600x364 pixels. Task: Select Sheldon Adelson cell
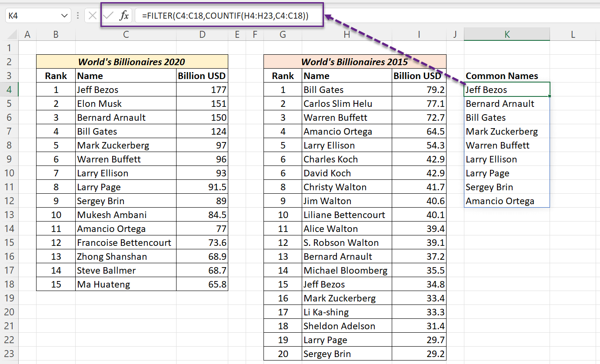click(x=347, y=326)
